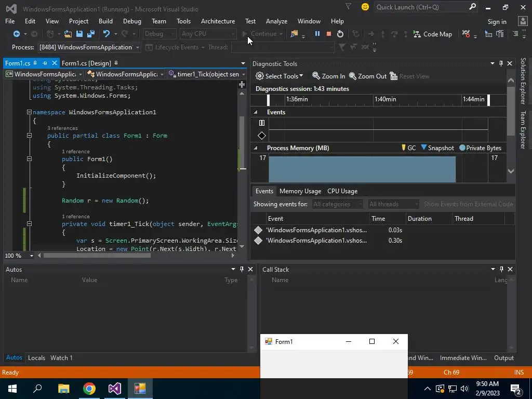Click the Sign in link
532x399 pixels.
click(497, 22)
